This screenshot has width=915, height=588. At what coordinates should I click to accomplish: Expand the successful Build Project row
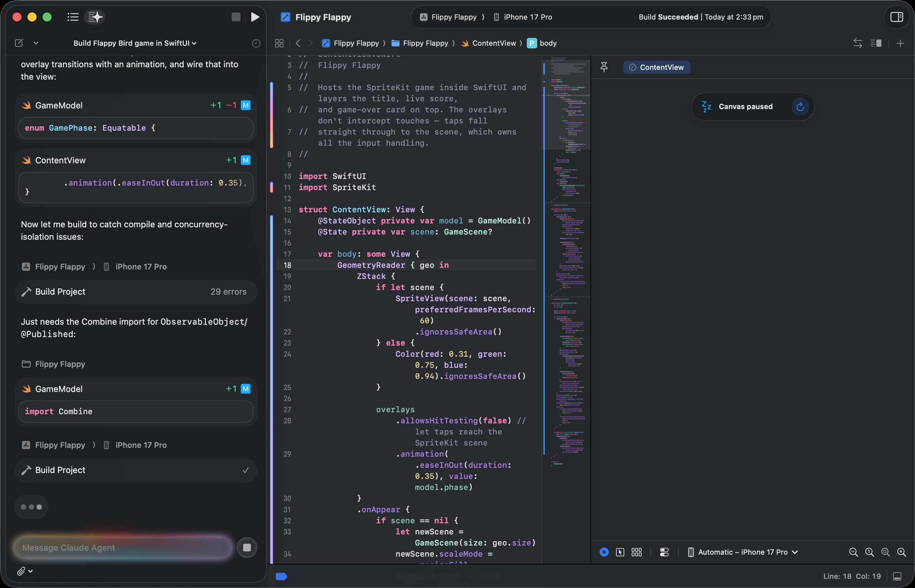[136, 470]
